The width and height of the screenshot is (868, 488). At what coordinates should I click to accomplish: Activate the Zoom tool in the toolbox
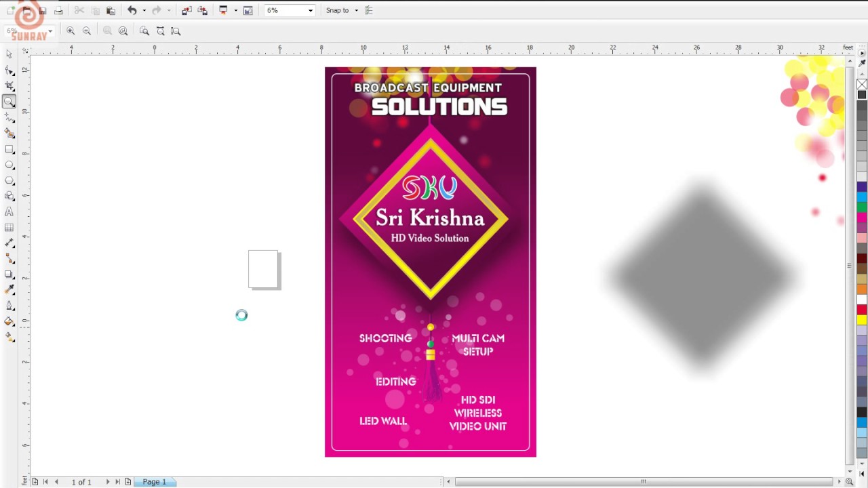(x=9, y=102)
